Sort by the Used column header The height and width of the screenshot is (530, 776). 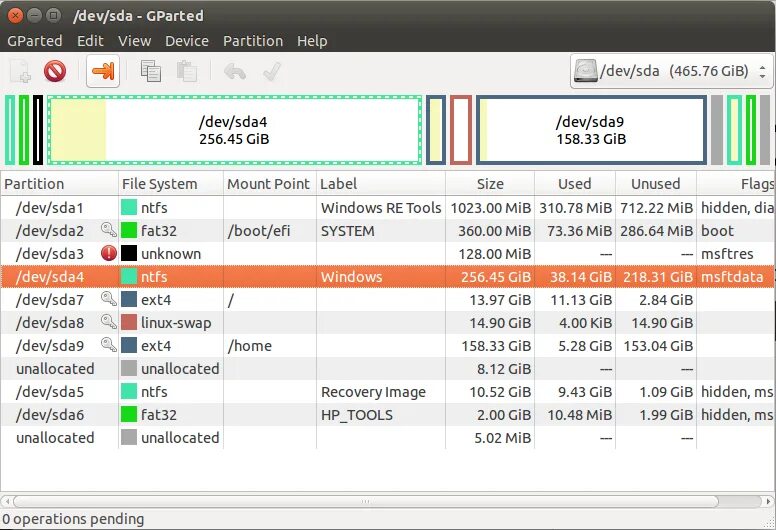coord(575,184)
